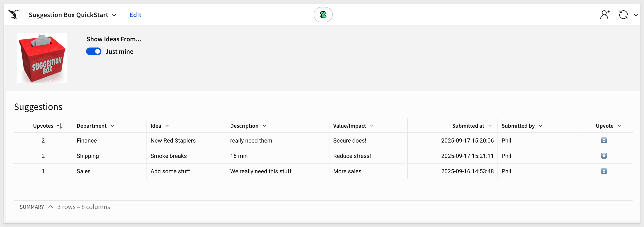Viewport: 644px width, 227px height.
Task: Upvote the Add some stuff idea
Action: point(603,171)
